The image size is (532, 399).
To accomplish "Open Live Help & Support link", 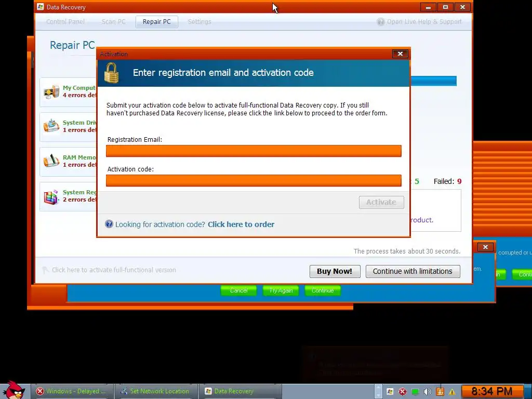I will pyautogui.click(x=424, y=22).
